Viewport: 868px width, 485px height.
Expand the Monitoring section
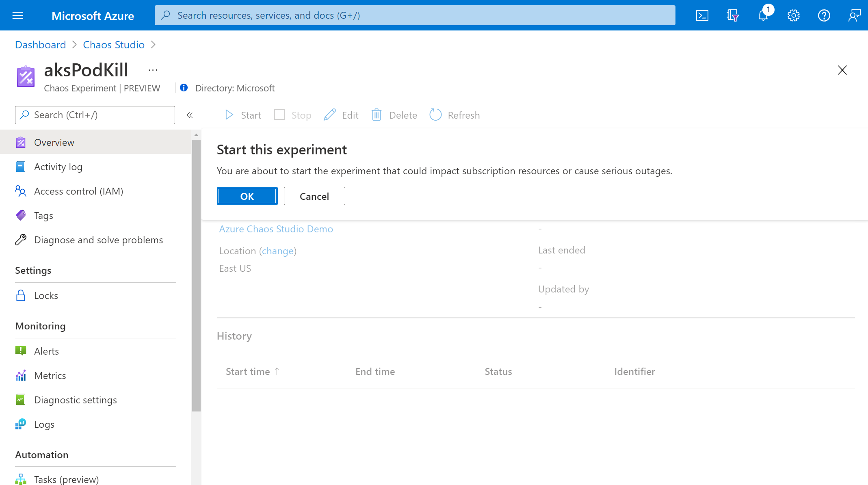pos(41,326)
